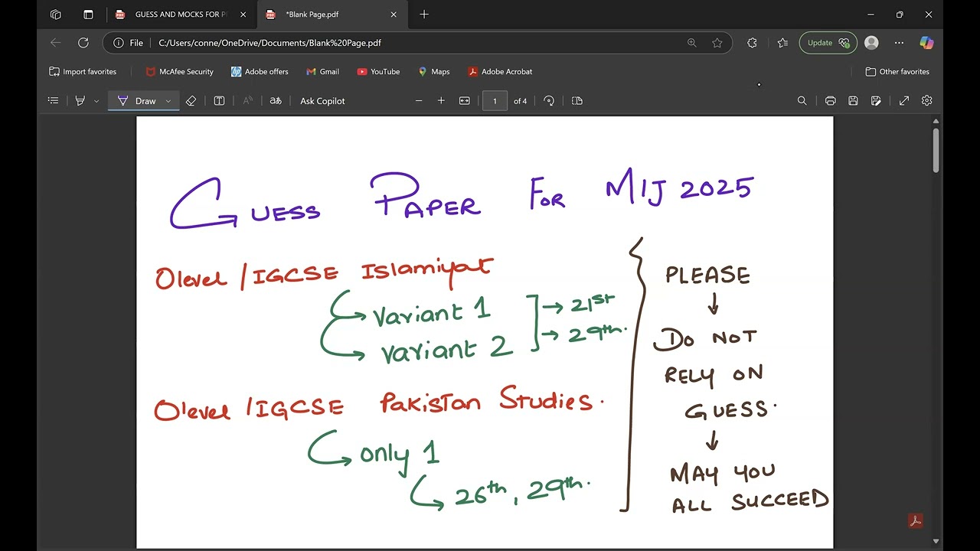
Task: Click the page number field
Action: point(495,101)
